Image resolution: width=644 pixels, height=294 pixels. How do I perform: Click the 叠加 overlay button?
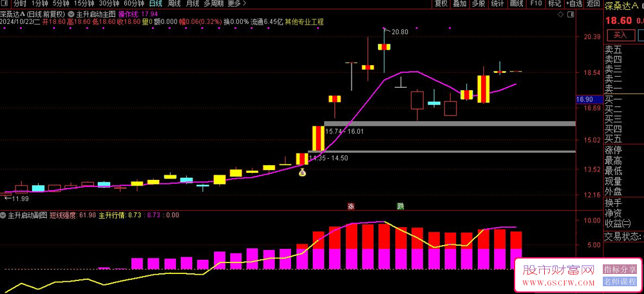(x=460, y=4)
